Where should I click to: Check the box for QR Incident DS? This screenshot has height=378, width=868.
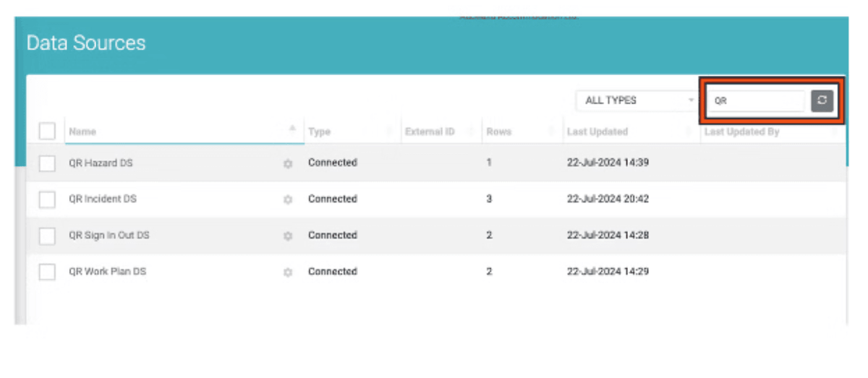(47, 200)
